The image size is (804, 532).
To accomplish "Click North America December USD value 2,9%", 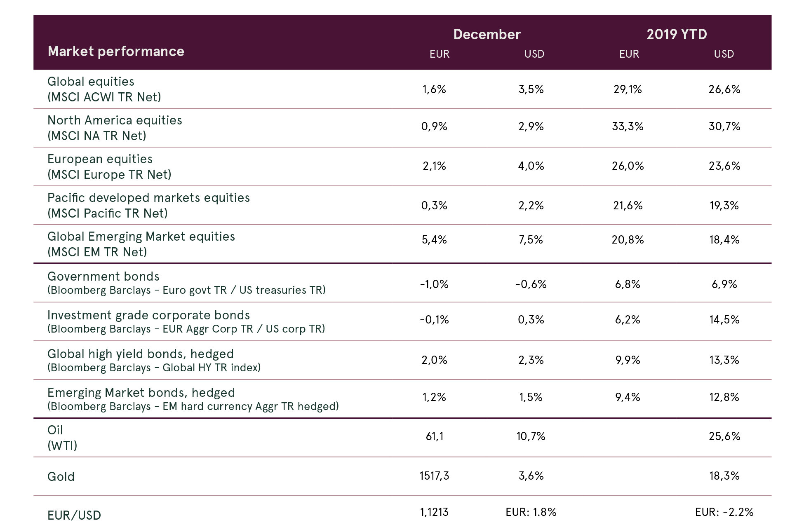I will click(531, 127).
